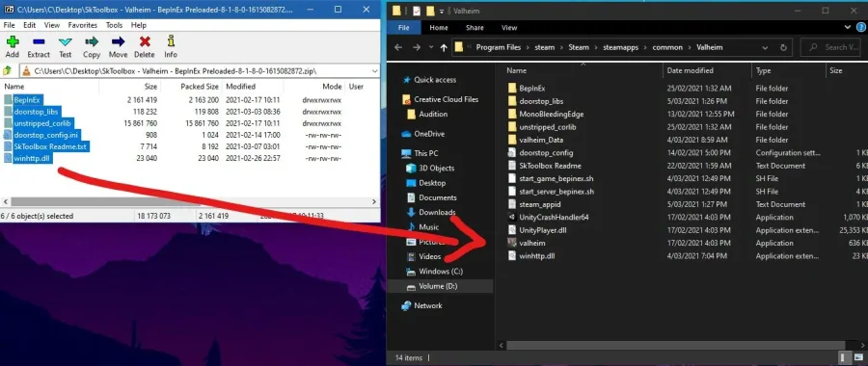
Task: Expand the Explorer address bar history dropdown
Action: click(x=765, y=47)
